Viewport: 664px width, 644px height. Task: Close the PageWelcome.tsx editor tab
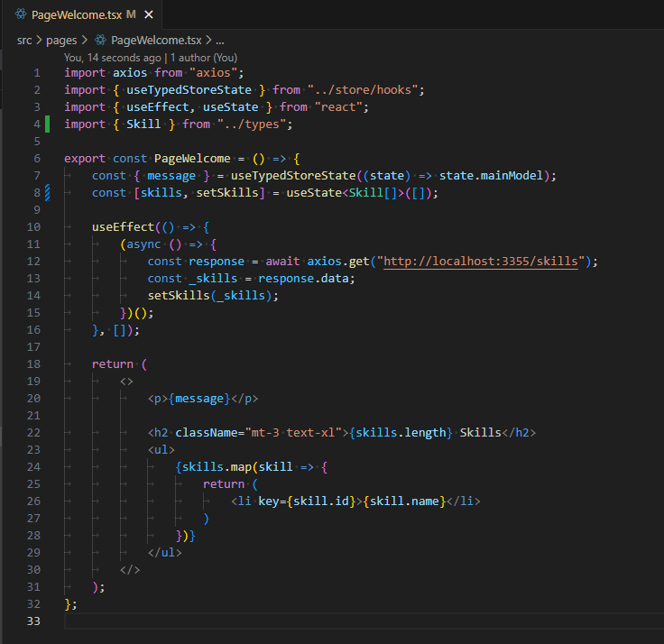tap(149, 14)
